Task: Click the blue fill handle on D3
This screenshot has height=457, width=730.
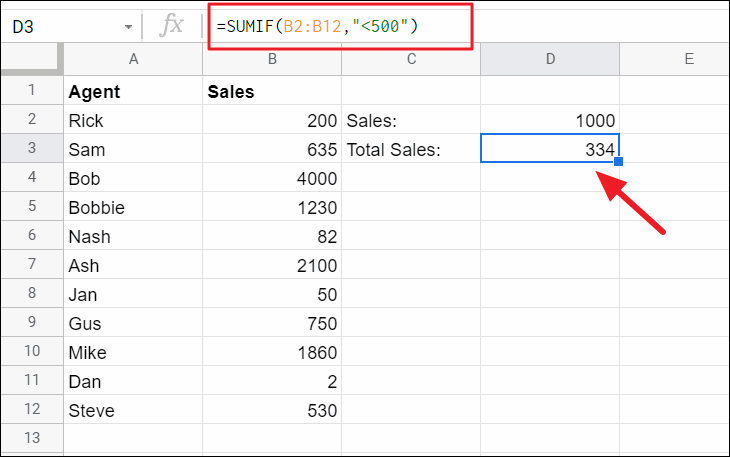Action: pos(620,162)
